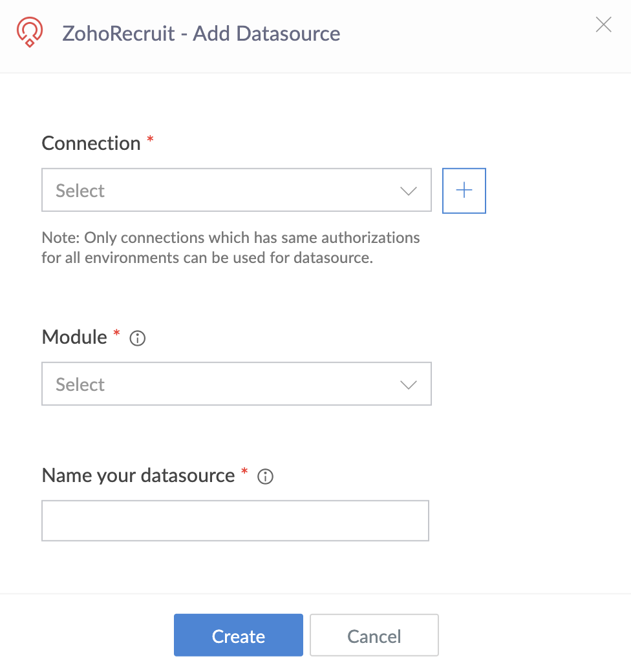This screenshot has width=631, height=672.
Task: Click the red asterisk next to Connection
Action: 151,140
